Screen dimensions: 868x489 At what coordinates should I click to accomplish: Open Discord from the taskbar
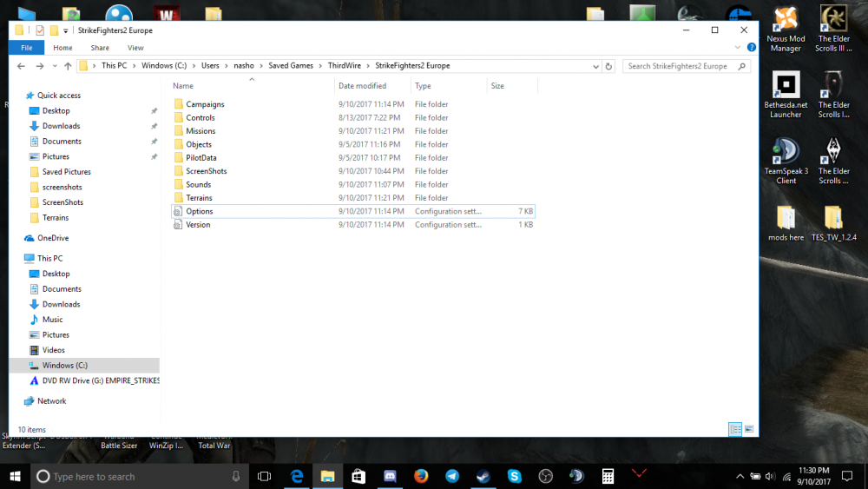point(390,476)
